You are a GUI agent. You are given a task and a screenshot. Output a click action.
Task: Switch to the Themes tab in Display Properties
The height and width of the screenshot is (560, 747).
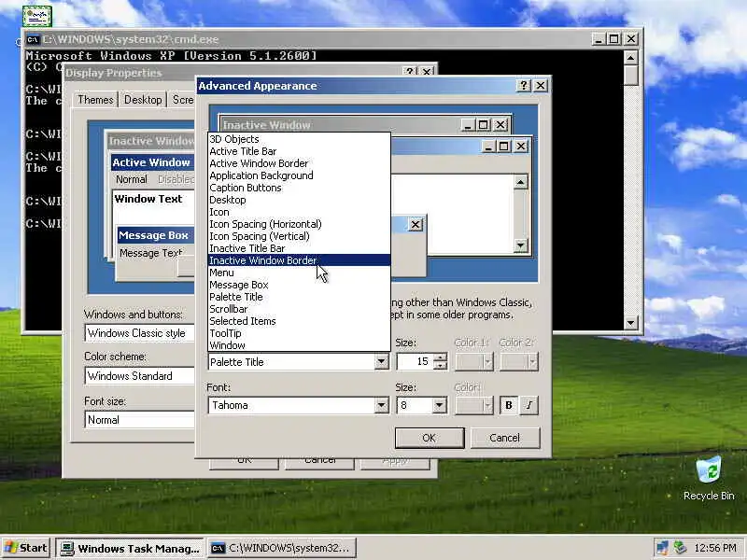[95, 100]
